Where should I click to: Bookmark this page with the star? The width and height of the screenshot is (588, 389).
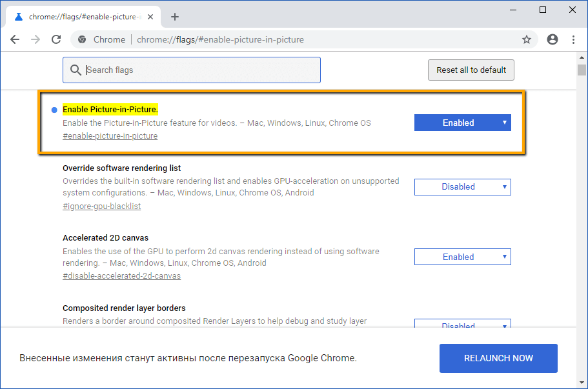coord(527,39)
